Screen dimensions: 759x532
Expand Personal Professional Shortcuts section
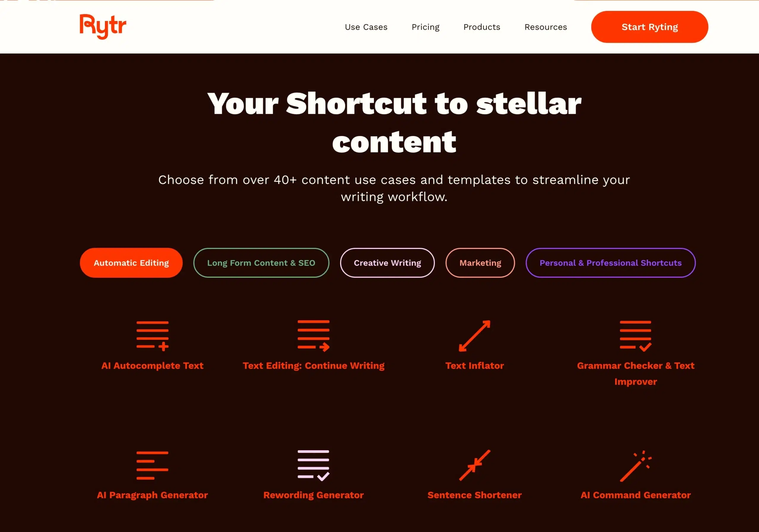coord(611,263)
